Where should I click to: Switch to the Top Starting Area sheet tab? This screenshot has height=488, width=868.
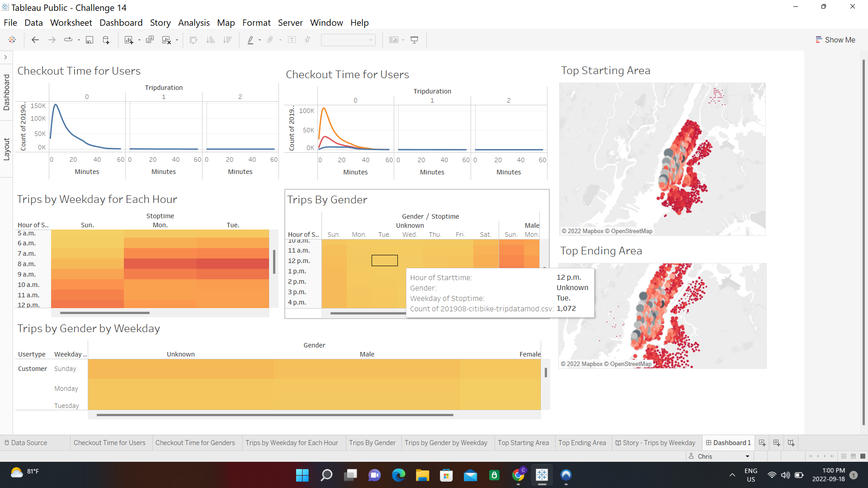524,443
